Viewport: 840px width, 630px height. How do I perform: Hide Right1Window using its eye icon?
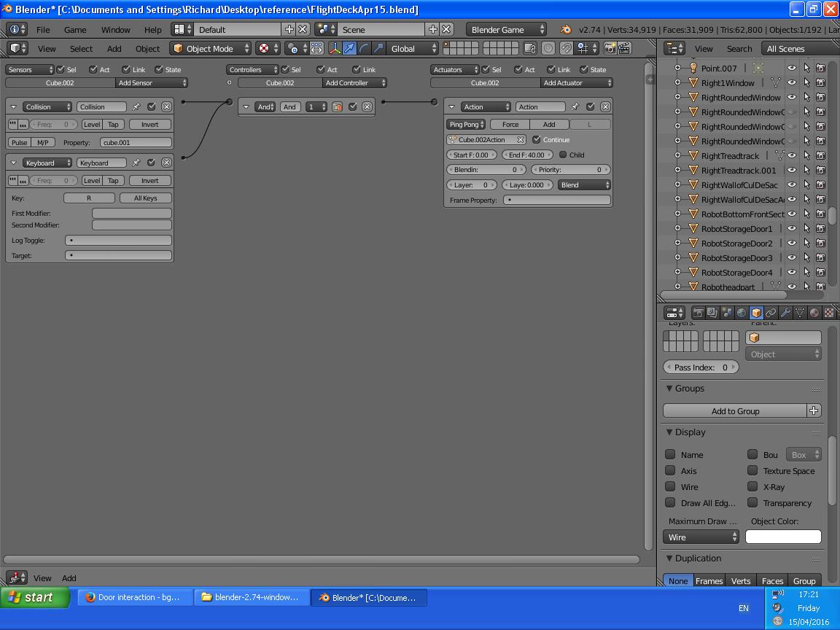click(791, 82)
